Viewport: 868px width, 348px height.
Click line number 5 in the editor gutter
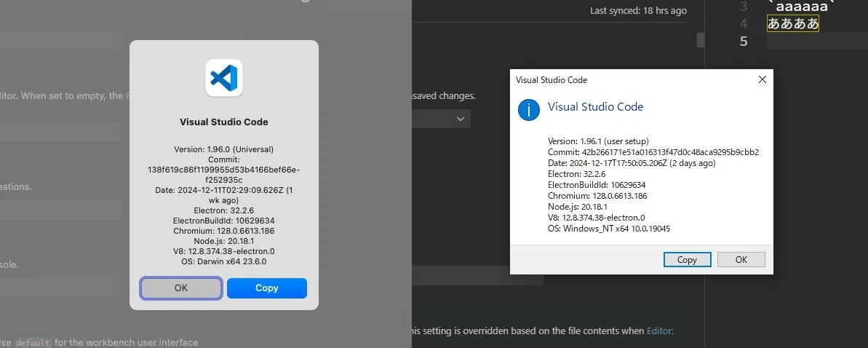[x=743, y=41]
